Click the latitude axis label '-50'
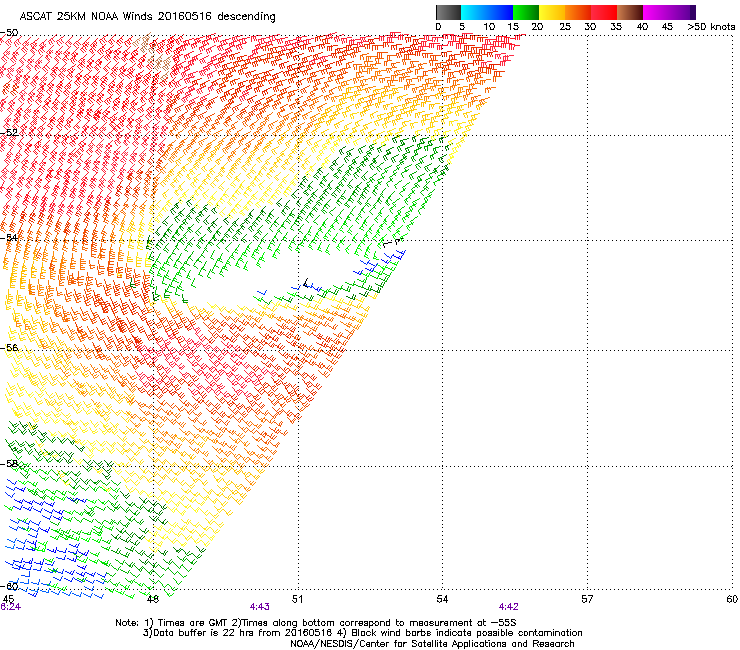This screenshot has height=650, width=740. [9, 33]
